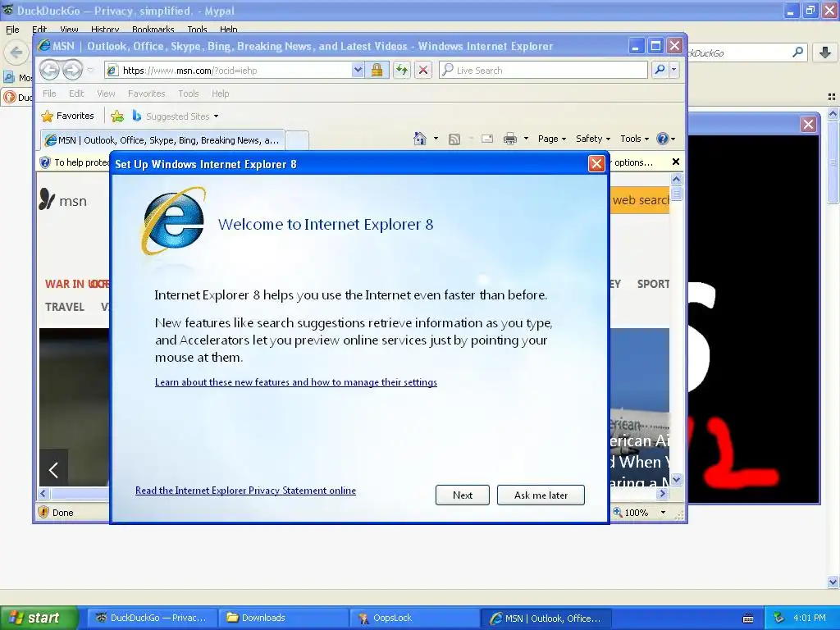Click the security lock icon in address bar
Screen dimensions: 840x630
tap(377, 71)
